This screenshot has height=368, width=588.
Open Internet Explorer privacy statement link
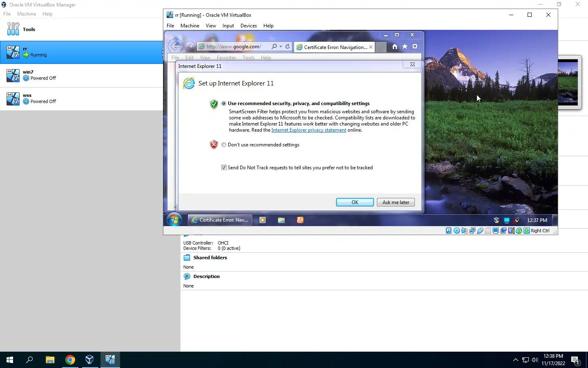pyautogui.click(x=309, y=130)
